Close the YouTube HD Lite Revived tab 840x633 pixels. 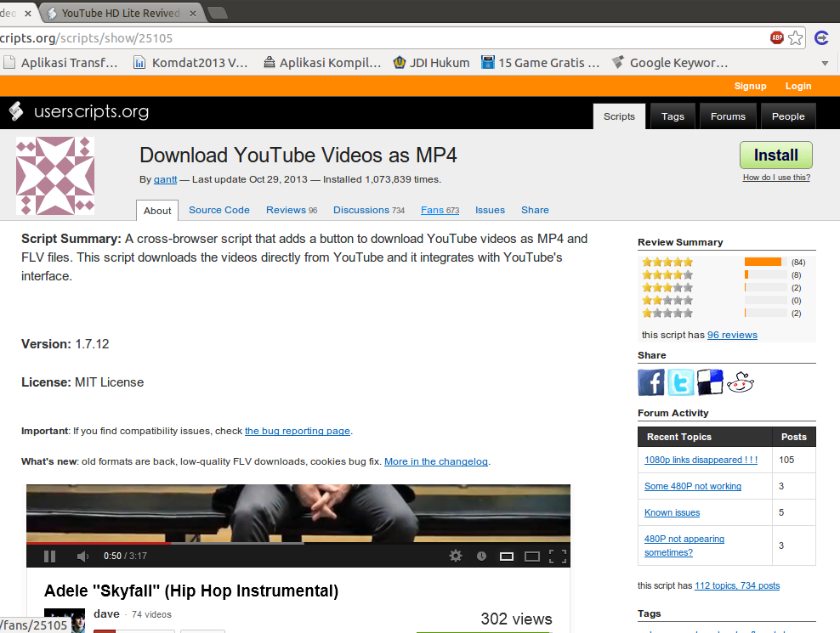tap(193, 14)
